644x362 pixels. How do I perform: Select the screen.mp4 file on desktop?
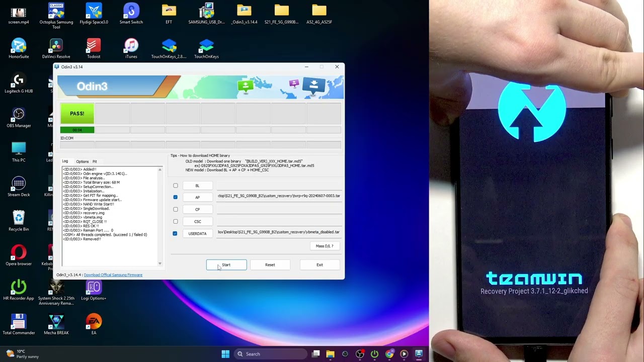(19, 14)
